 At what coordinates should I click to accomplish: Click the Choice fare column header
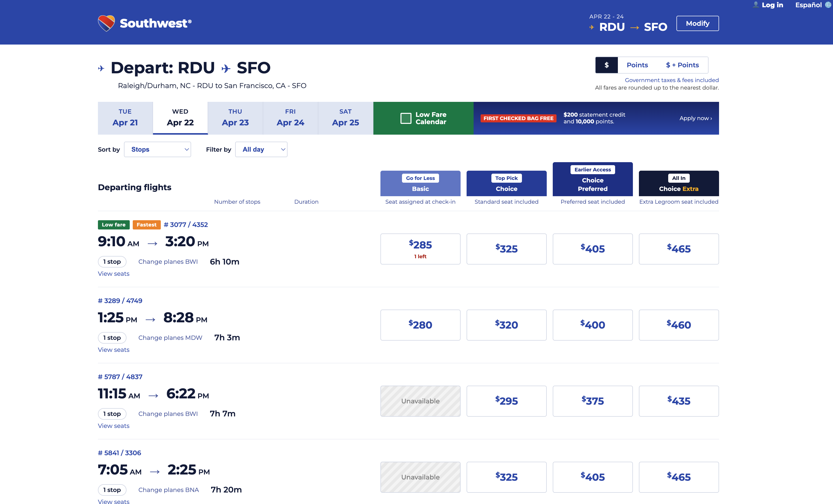[x=506, y=183]
